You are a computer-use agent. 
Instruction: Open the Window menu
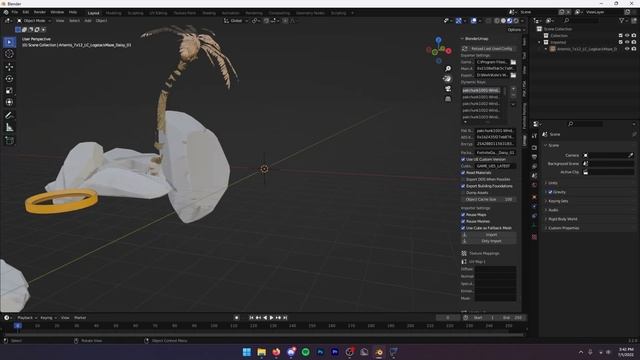pyautogui.click(x=57, y=12)
